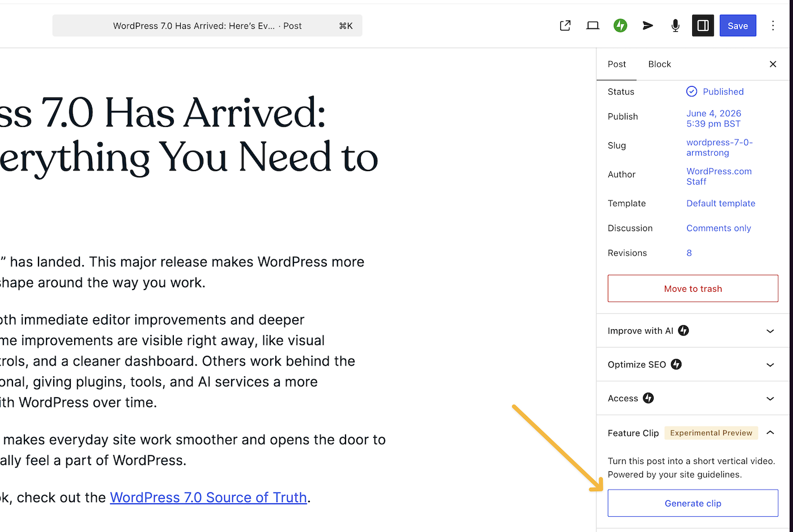
Task: Click the paragraph starting "makes everyday site work"
Action: tap(193, 450)
